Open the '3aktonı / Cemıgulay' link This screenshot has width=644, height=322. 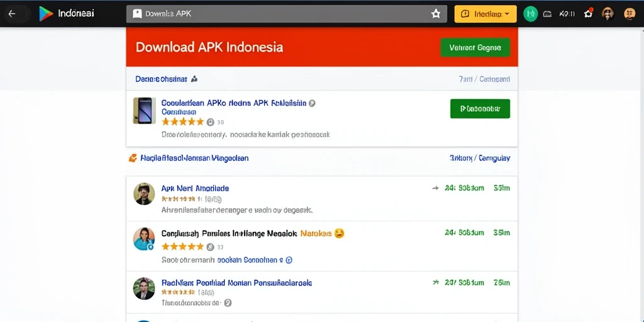(480, 158)
